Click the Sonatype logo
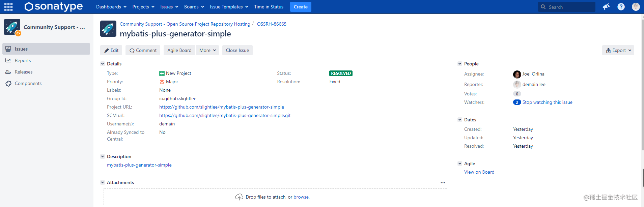 [x=54, y=7]
